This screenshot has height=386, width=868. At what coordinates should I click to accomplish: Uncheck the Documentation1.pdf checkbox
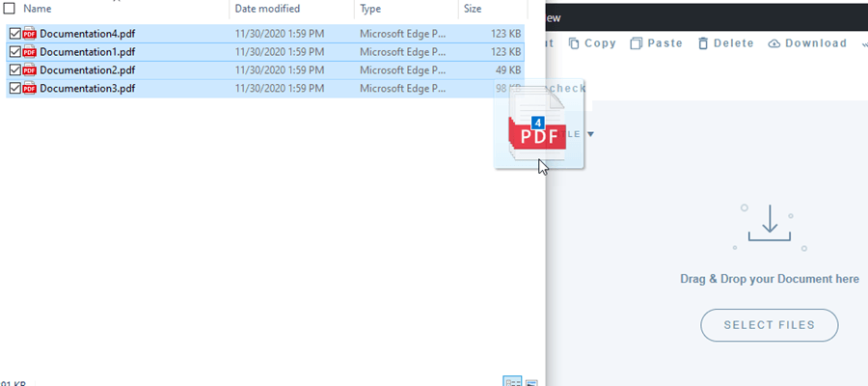(x=14, y=52)
